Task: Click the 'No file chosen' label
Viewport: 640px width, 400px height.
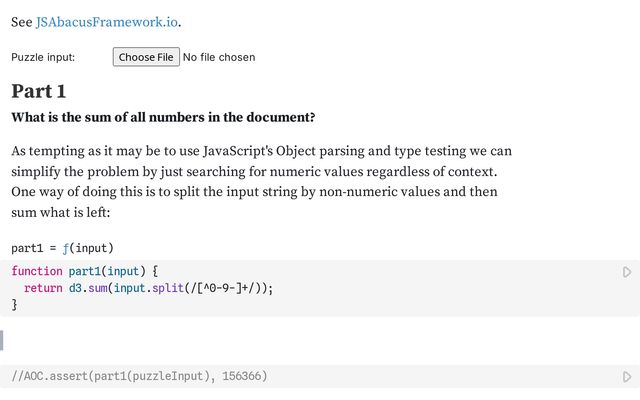Action: click(219, 57)
